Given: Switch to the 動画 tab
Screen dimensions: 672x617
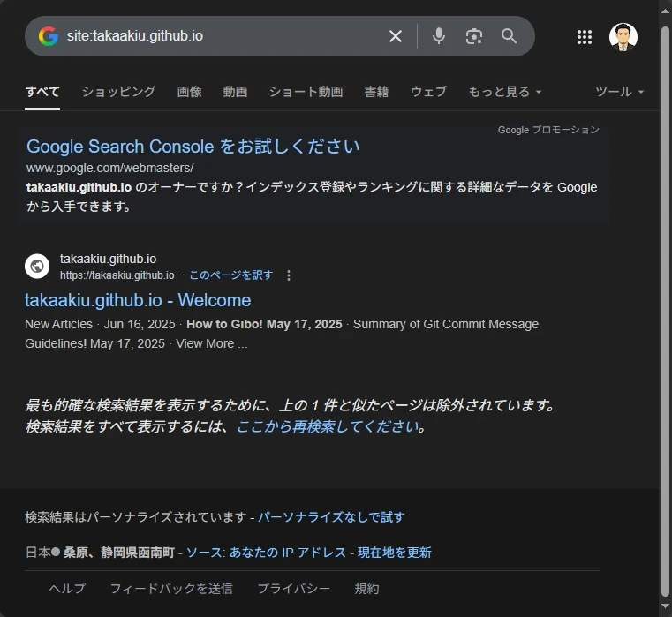Looking at the screenshot, I should [235, 92].
